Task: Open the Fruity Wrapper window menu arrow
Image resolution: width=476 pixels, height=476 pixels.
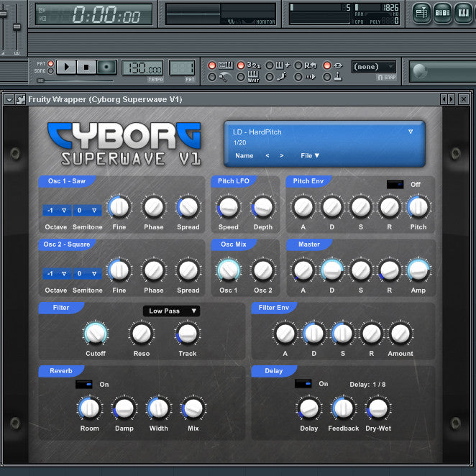Action: (9, 99)
